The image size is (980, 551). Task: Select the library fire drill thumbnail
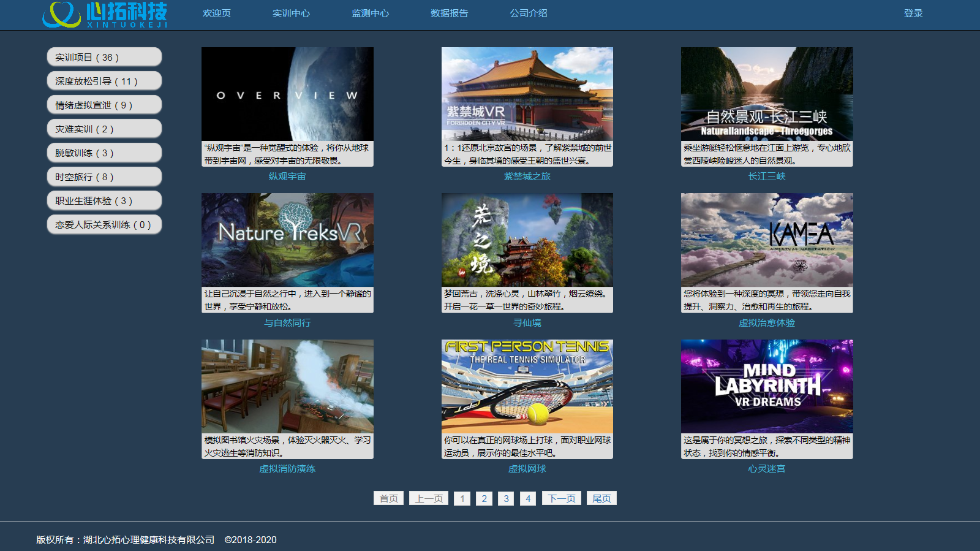tap(287, 386)
